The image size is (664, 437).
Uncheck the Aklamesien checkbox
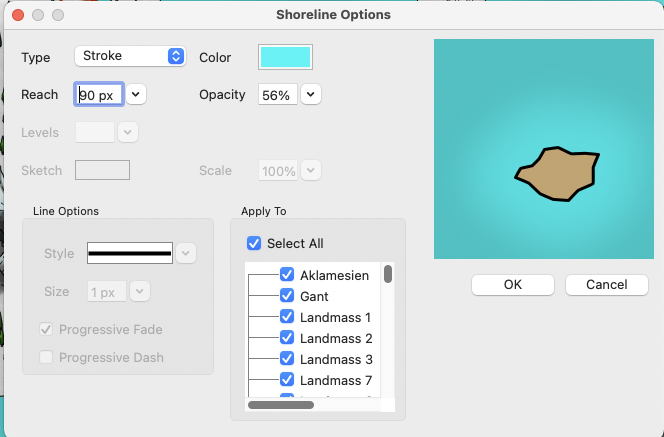[x=287, y=275]
